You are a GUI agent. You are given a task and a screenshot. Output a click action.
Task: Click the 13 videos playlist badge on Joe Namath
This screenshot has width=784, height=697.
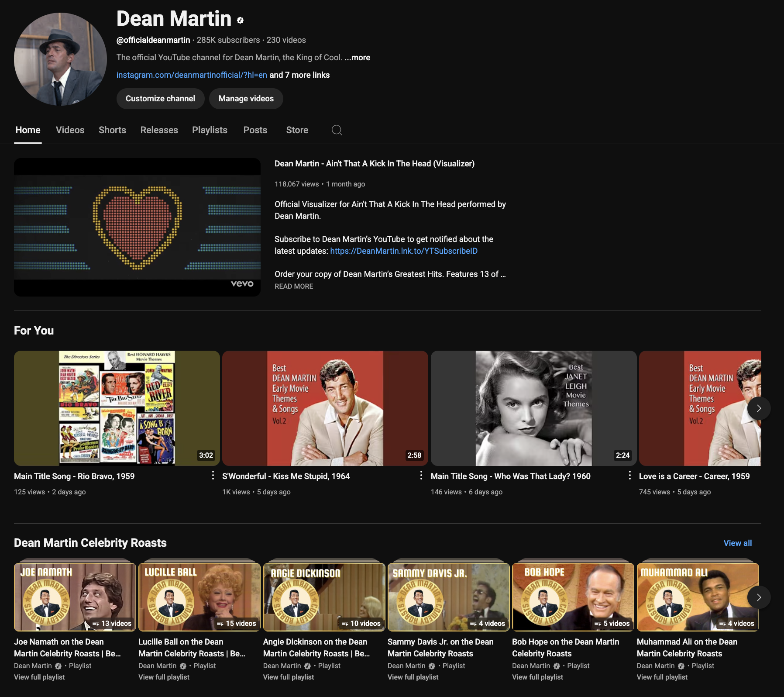point(112,623)
